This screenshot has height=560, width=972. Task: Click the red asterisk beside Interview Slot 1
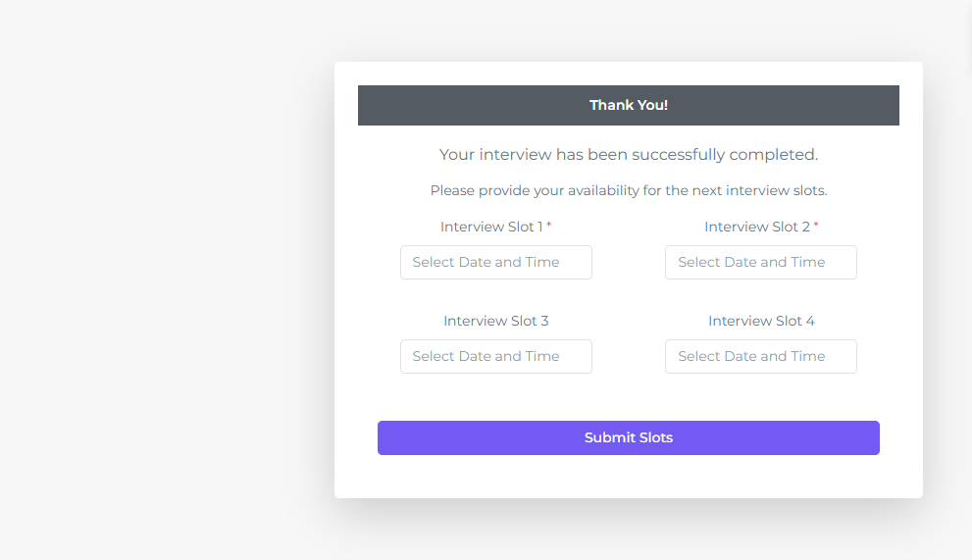coord(549,226)
